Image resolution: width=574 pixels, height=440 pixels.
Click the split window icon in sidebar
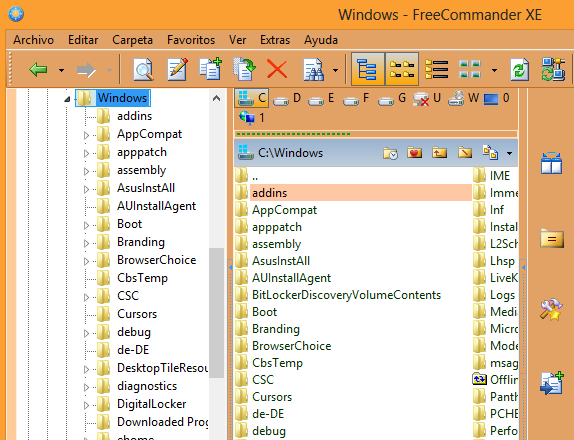551,163
